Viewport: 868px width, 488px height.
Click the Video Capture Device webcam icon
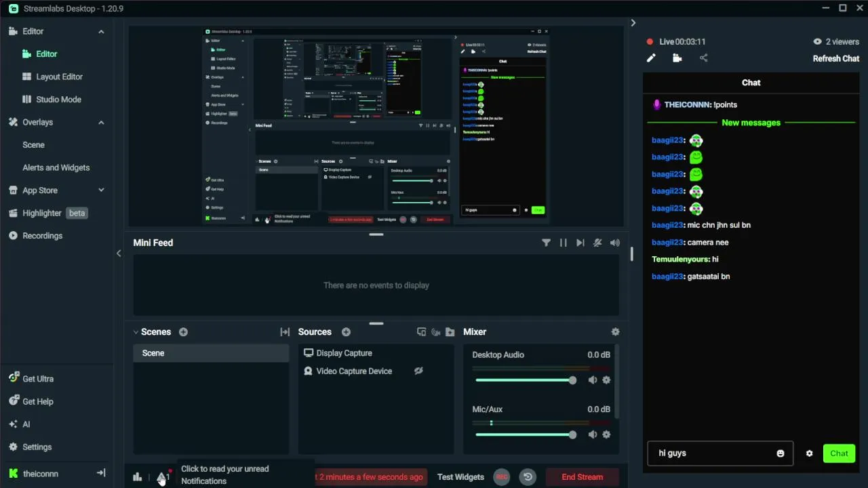309,371
